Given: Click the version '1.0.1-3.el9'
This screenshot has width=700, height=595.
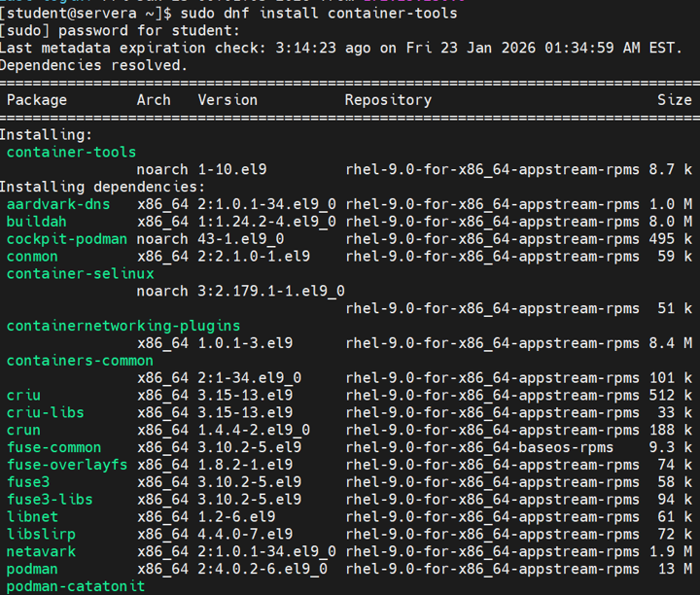Looking at the screenshot, I should [246, 343].
